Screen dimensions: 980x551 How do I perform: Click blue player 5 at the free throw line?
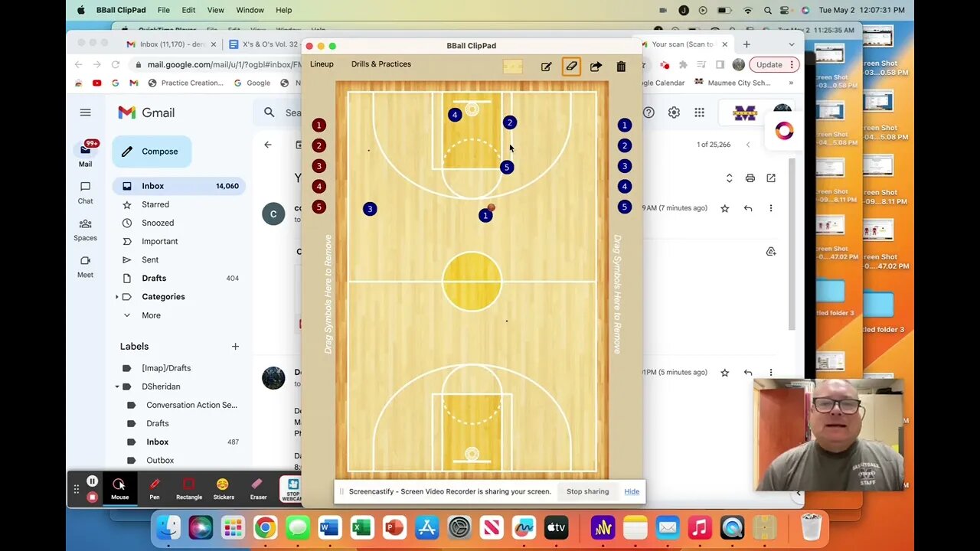pos(506,167)
